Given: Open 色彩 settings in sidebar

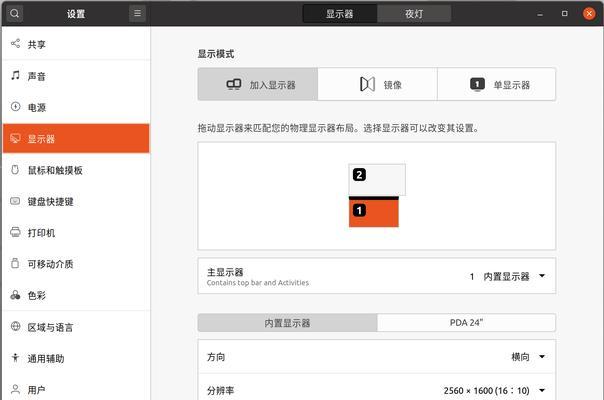Looking at the screenshot, I should 76,295.
